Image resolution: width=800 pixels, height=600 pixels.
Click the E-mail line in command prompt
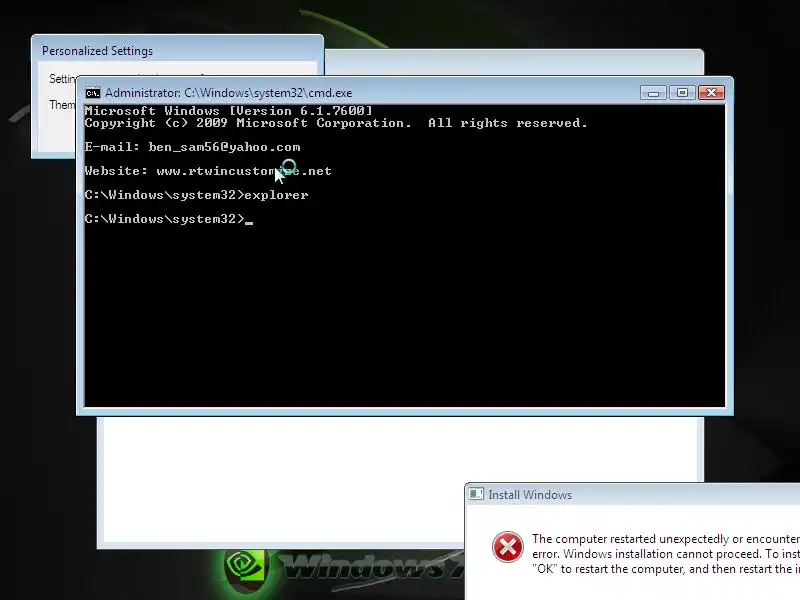coord(192,147)
